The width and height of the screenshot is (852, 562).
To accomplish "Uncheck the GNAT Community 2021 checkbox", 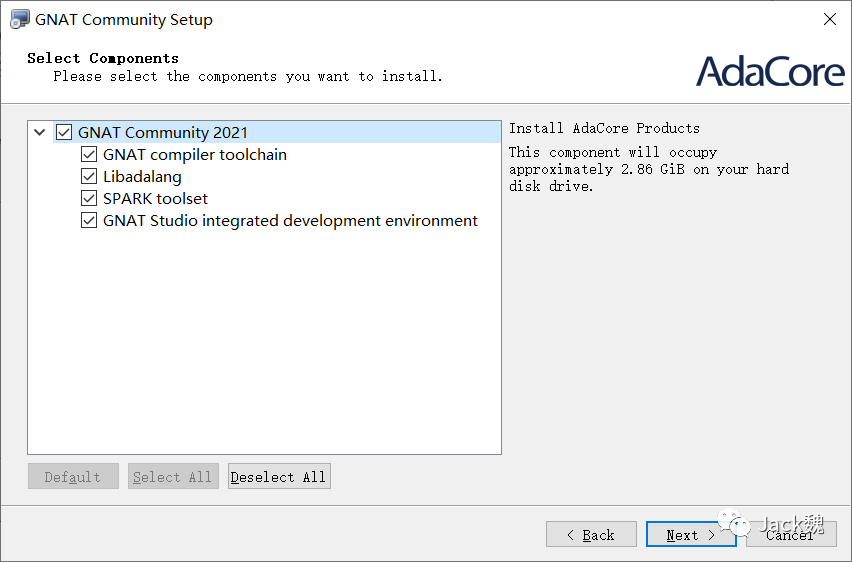I will [64, 132].
